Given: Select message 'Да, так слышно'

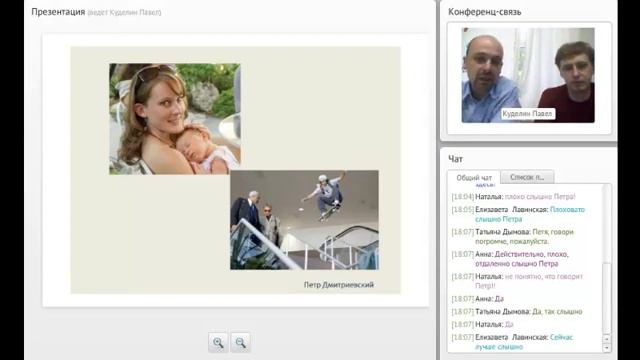Looking at the screenshot, I should point(517,311).
